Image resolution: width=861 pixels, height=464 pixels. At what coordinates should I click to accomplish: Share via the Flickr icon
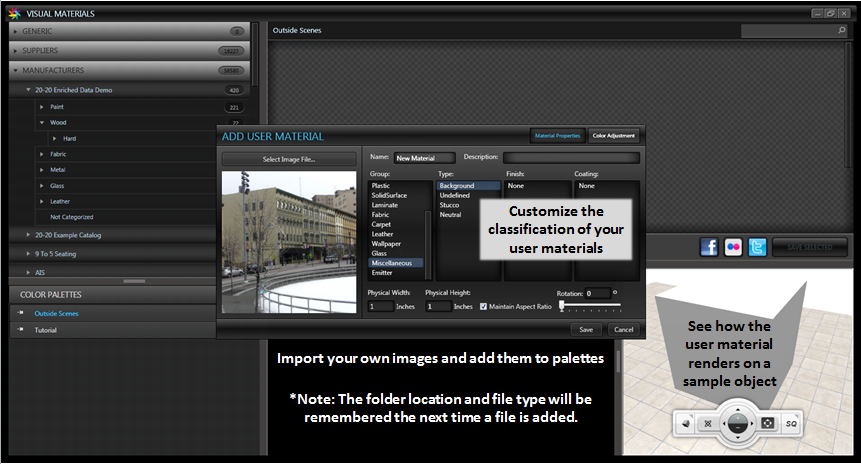pyautogui.click(x=733, y=247)
